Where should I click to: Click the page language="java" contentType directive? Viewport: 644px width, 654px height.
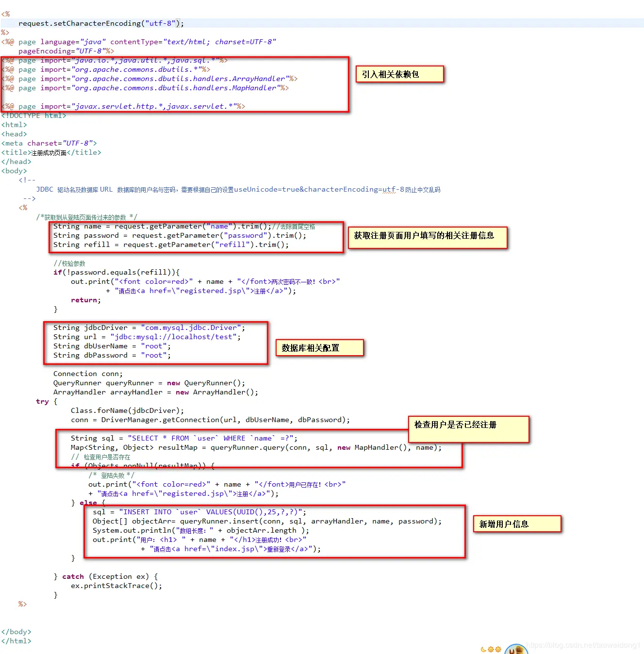(x=139, y=42)
